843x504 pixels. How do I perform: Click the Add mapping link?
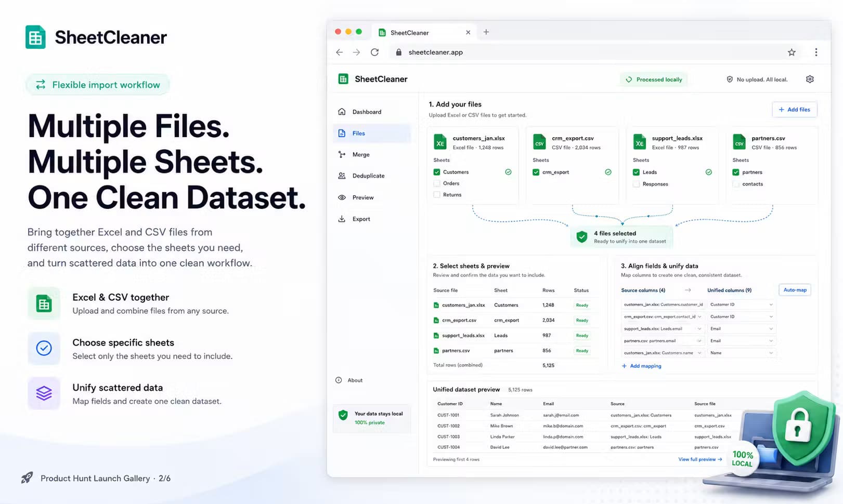(x=641, y=366)
